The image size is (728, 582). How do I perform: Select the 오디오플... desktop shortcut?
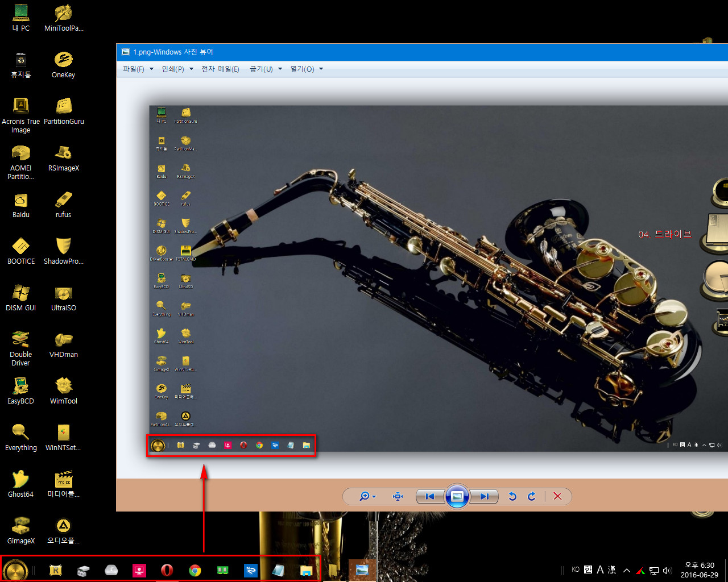coord(64,530)
